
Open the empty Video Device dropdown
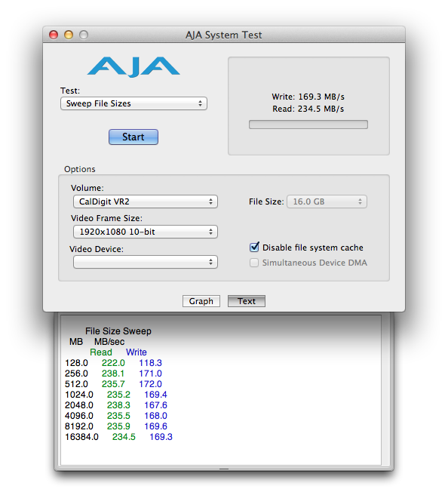(x=146, y=262)
